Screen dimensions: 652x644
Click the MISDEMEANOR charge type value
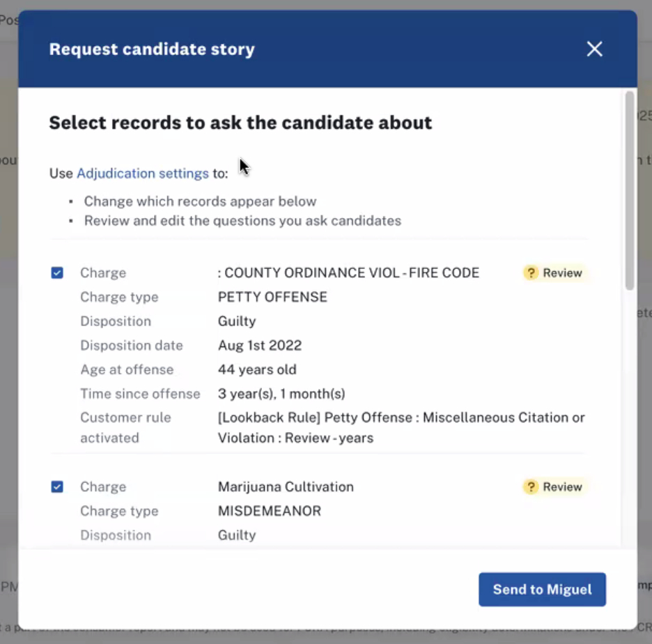pyautogui.click(x=270, y=512)
